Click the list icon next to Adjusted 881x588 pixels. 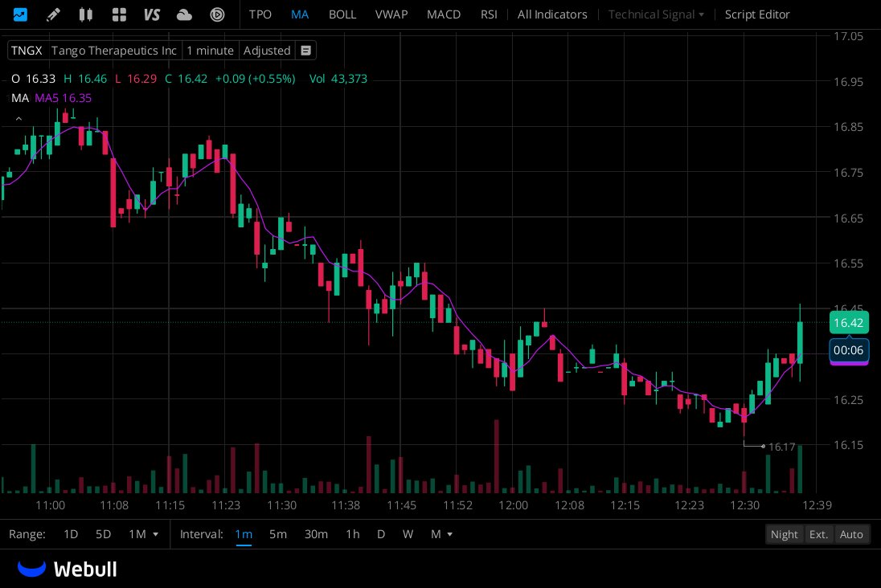(x=305, y=51)
